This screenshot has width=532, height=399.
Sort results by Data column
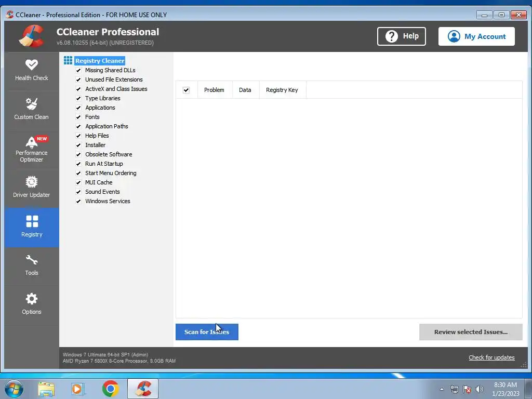[x=246, y=90]
